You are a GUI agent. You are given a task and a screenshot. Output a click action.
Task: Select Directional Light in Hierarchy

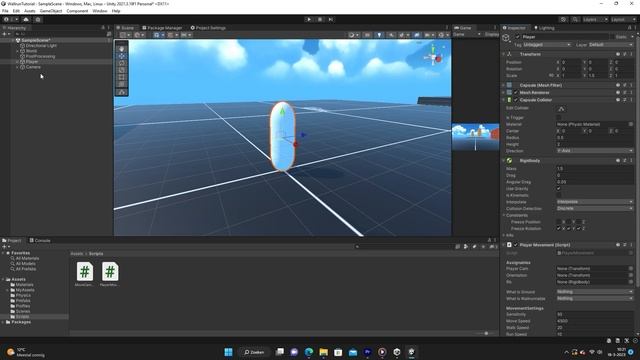pyautogui.click(x=41, y=46)
